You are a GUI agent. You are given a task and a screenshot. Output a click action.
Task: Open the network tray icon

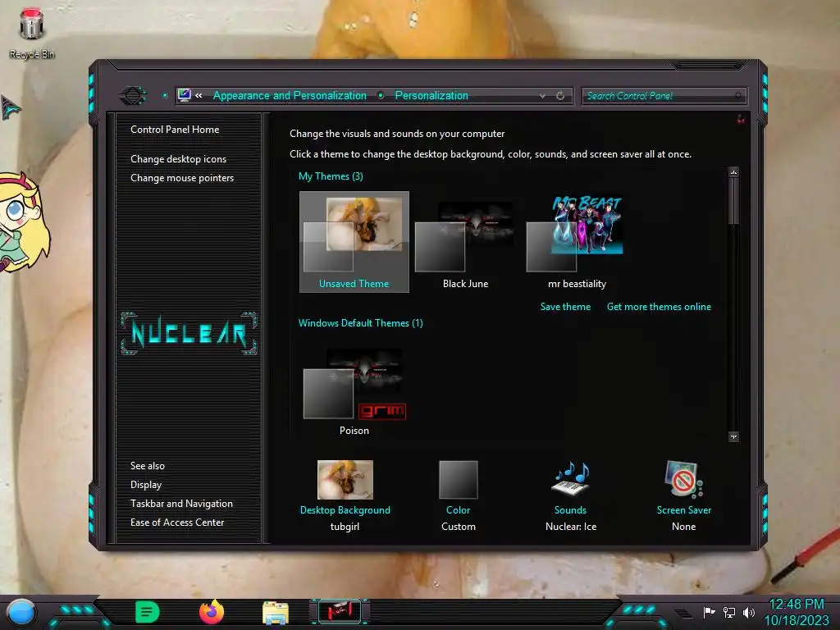tap(728, 612)
